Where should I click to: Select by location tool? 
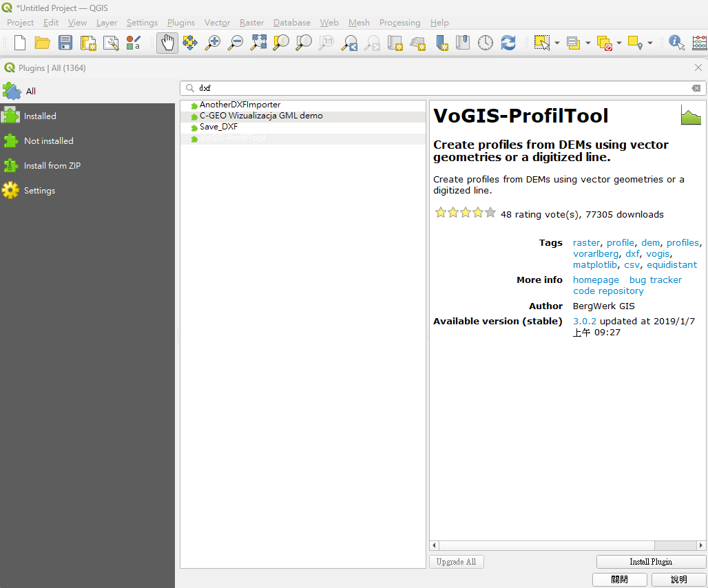635,43
